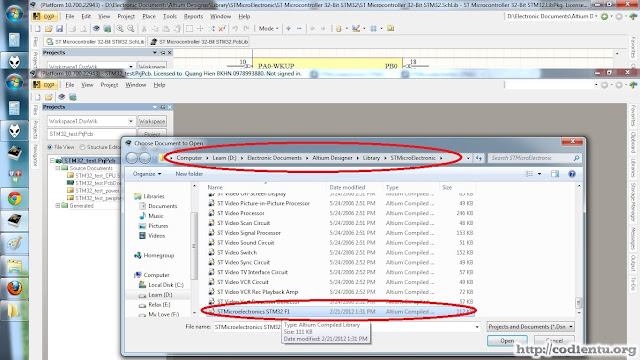Click Chrome icon in Windows taskbar
The width and height of the screenshot is (640, 360).
(15, 199)
